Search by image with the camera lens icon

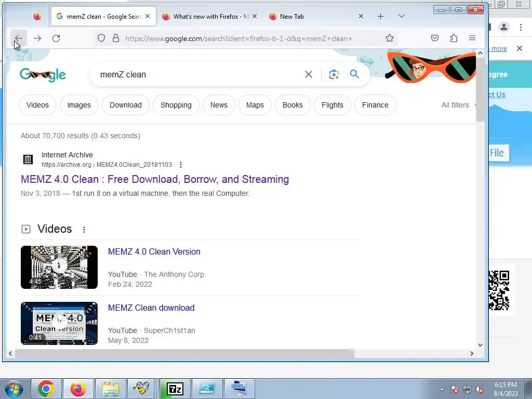coord(334,74)
